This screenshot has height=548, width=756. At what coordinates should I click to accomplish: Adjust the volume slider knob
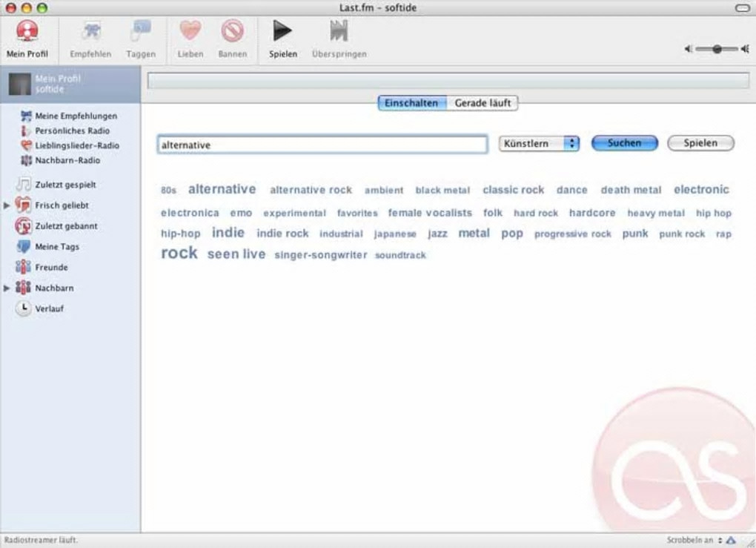pos(717,49)
